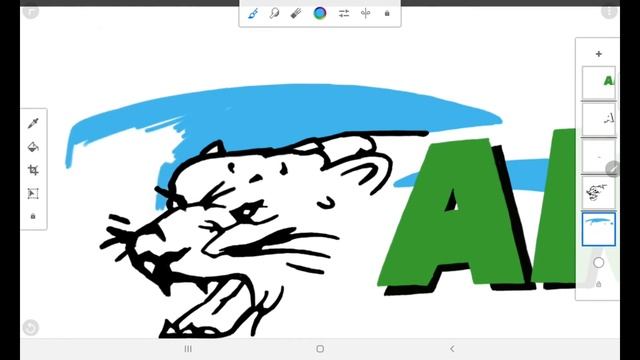
Task: Lock the top toolbar
Action: pos(387,13)
